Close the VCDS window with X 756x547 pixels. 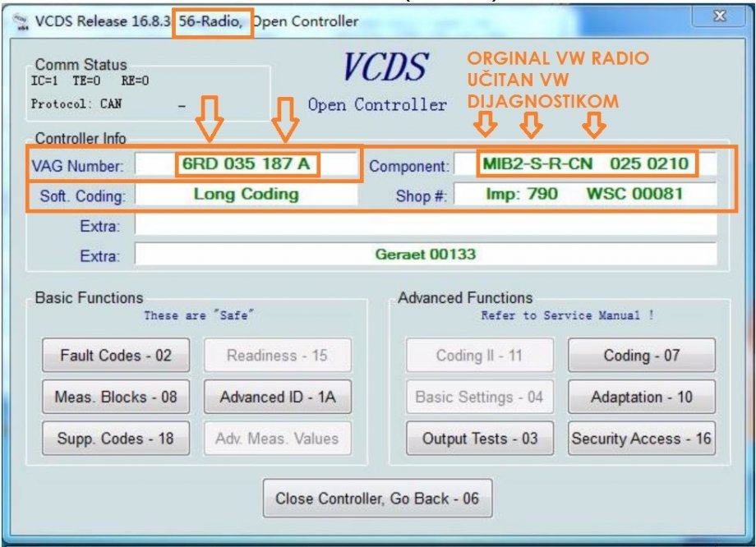coord(719,16)
